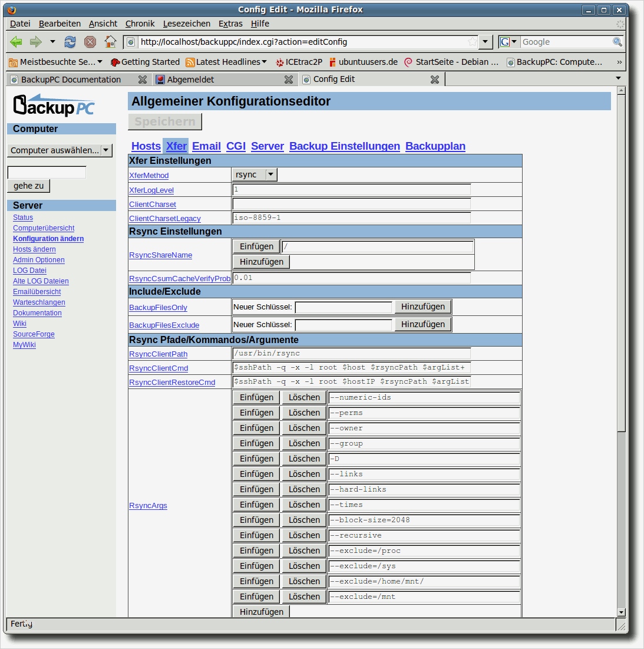Click Einfügen beside --perms argument
The width and height of the screenshot is (644, 649).
[x=256, y=413]
